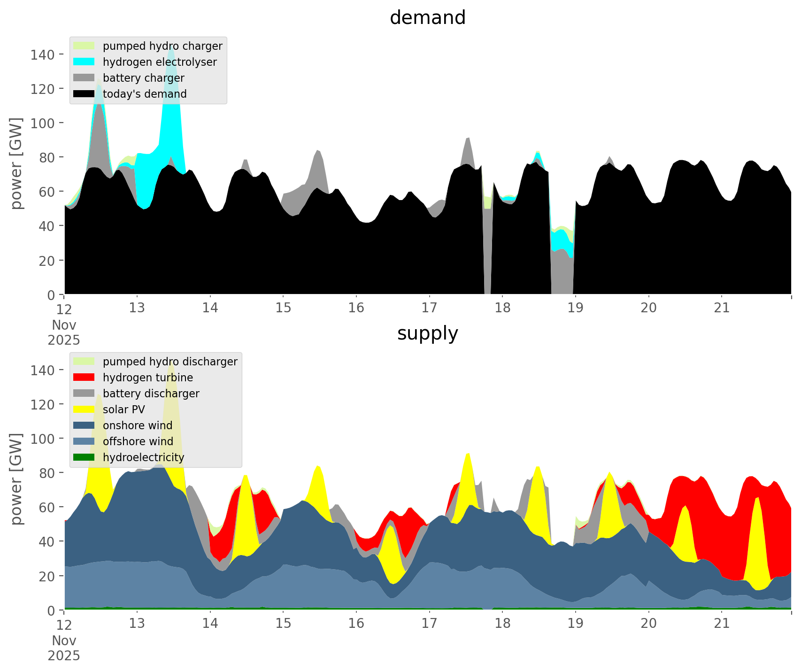
Task: Click the supply chart's power [GW] axis label
Action: point(16,479)
